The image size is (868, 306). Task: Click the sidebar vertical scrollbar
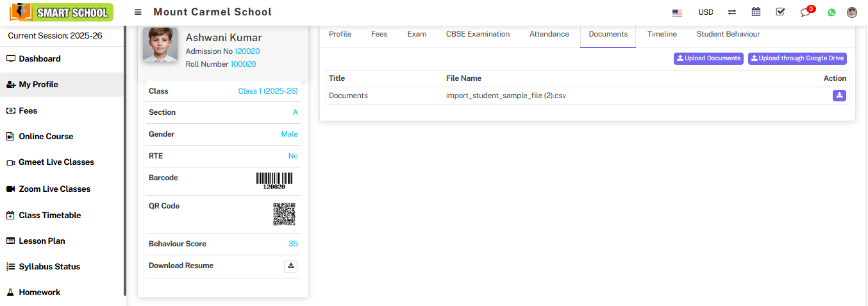[x=125, y=160]
